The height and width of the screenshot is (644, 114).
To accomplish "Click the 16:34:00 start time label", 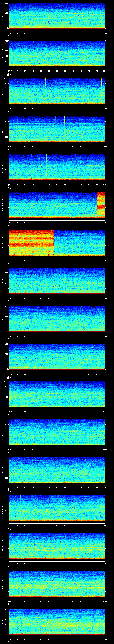I will [9, 223].
